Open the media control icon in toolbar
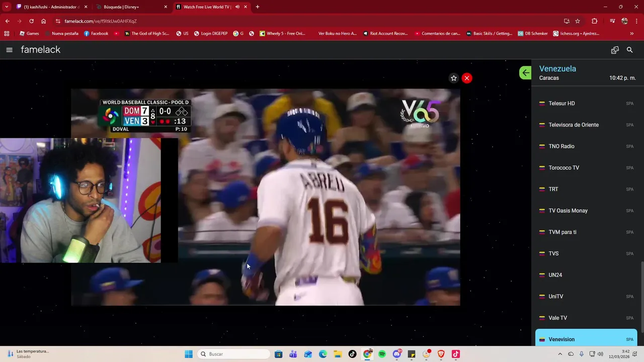The image size is (644, 362). coord(612,21)
